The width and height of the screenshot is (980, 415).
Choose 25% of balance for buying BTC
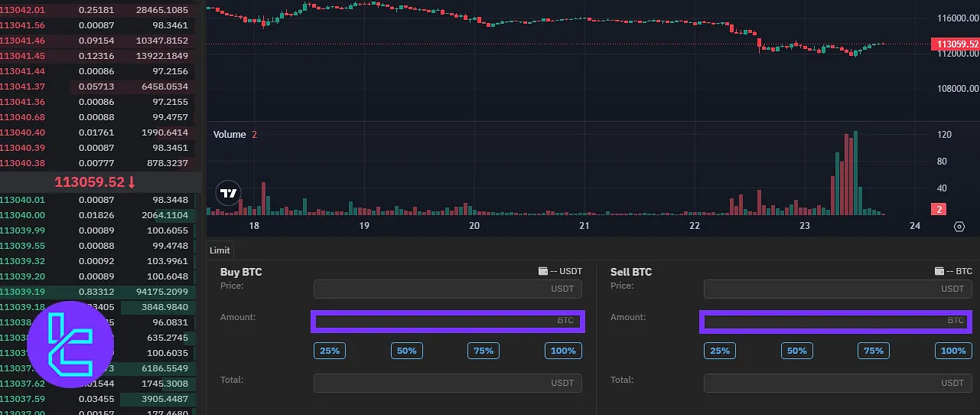[x=330, y=351]
